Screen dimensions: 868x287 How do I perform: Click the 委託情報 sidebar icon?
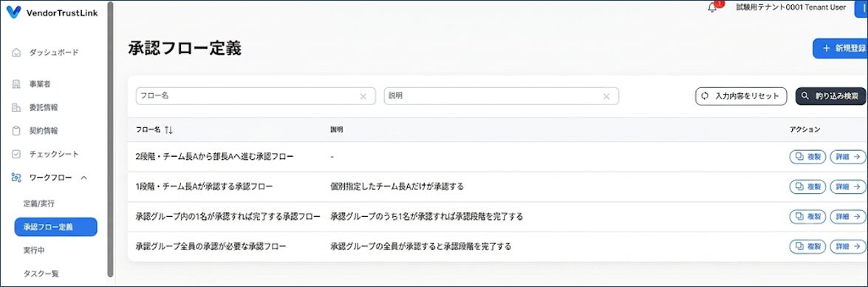point(16,107)
